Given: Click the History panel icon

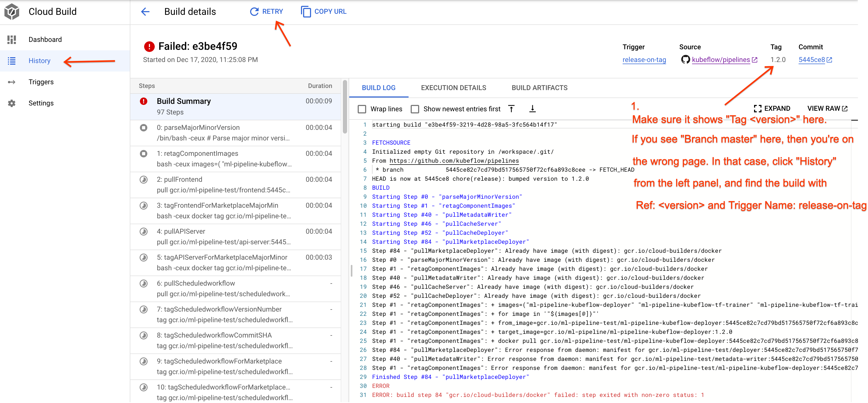Looking at the screenshot, I should point(12,60).
